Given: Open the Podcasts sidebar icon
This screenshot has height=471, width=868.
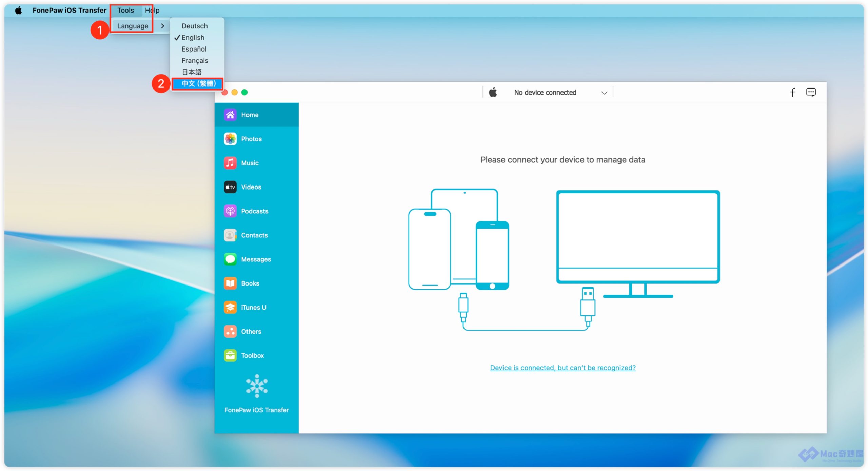Looking at the screenshot, I should coord(230,211).
